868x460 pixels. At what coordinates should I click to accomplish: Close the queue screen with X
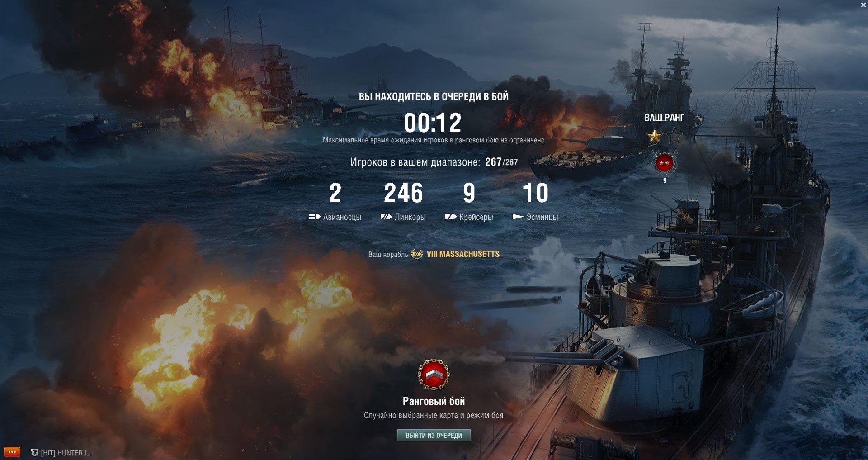[x=863, y=5]
